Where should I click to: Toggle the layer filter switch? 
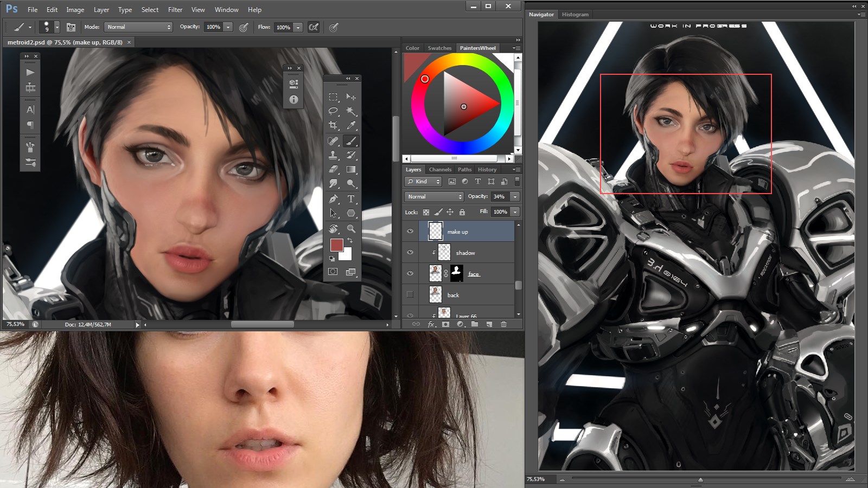pos(517,181)
